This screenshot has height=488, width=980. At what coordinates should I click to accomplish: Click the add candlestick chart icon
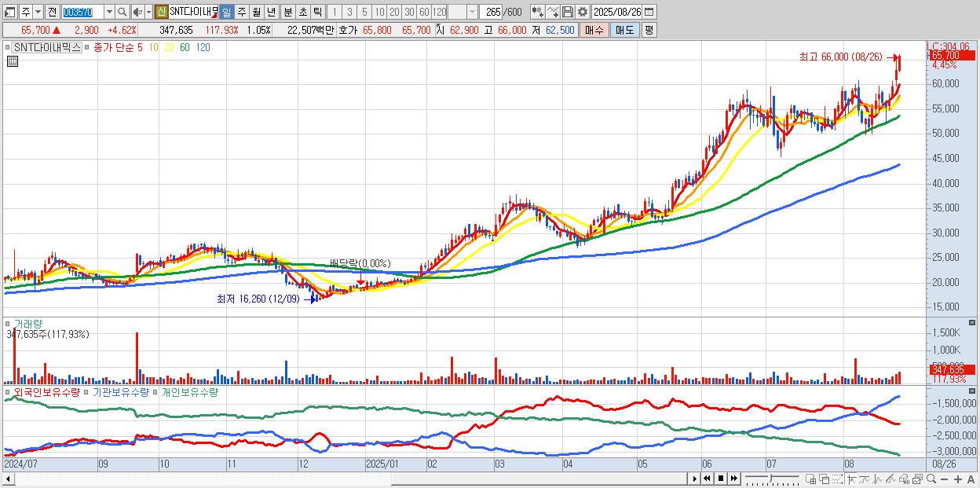click(538, 12)
